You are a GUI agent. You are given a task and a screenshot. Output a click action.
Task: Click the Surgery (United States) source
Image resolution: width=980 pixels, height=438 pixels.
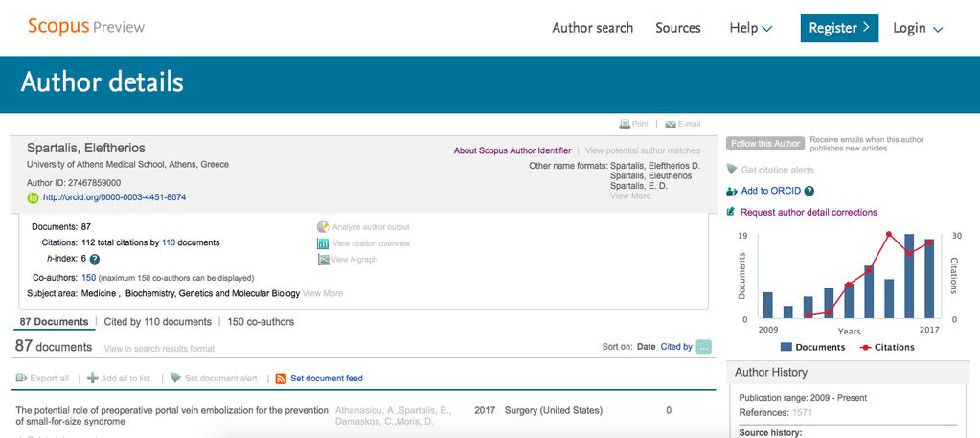554,410
